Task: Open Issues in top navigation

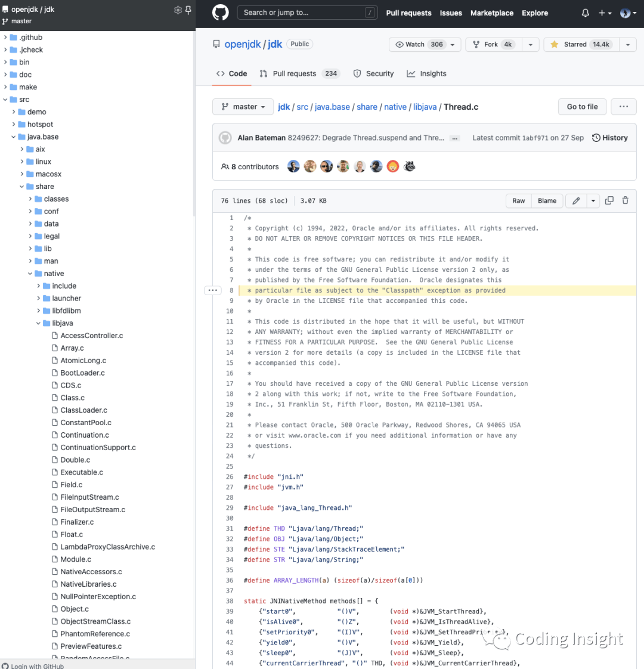Action: point(451,13)
